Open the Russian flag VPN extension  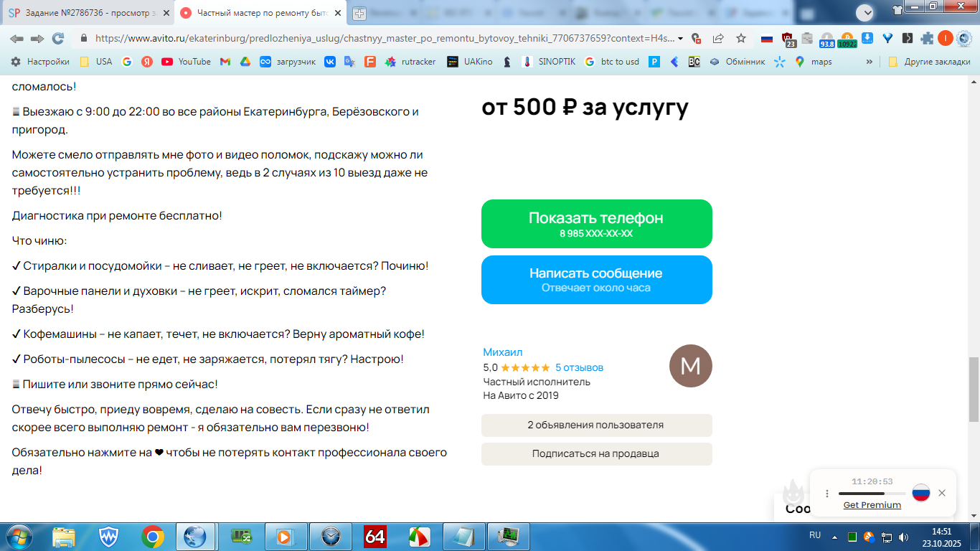(767, 39)
